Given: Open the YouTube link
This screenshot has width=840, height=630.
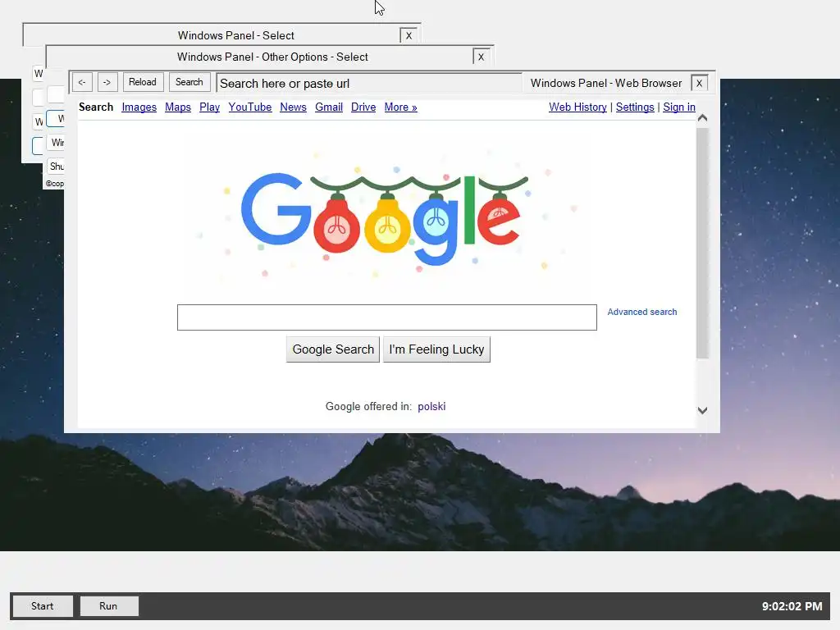Looking at the screenshot, I should coord(249,107).
